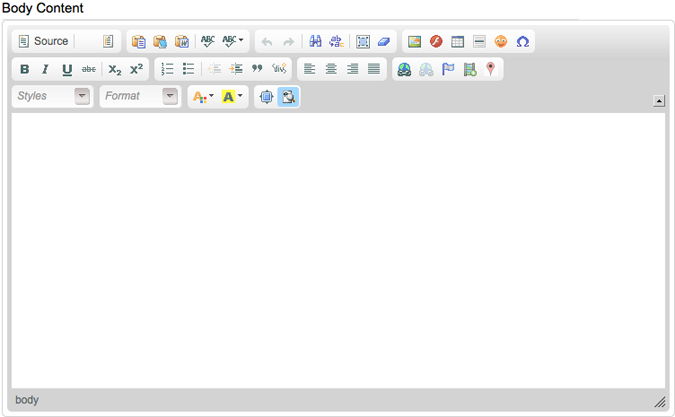
Task: Toggle italic formatting
Action: pos(45,69)
